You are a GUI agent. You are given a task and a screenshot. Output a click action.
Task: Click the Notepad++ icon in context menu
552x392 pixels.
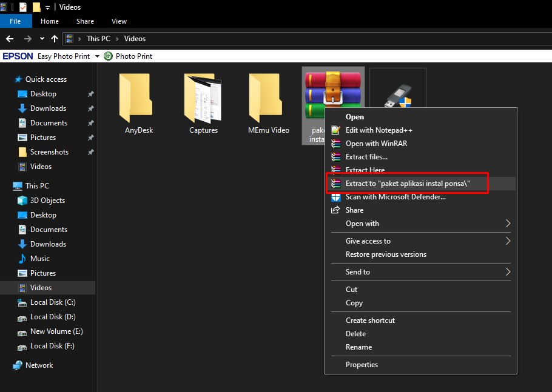(x=336, y=130)
